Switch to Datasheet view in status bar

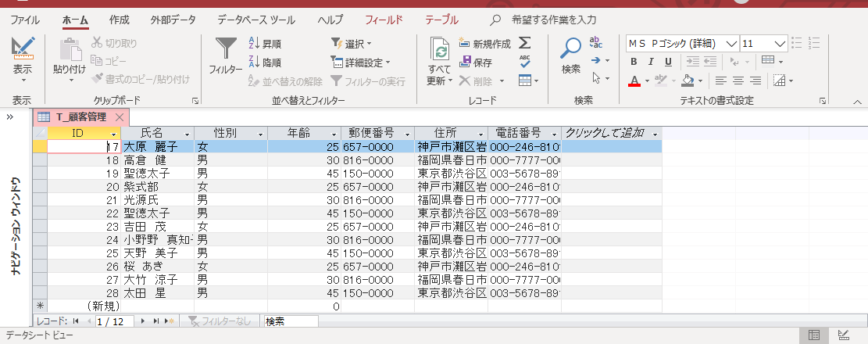(814, 335)
